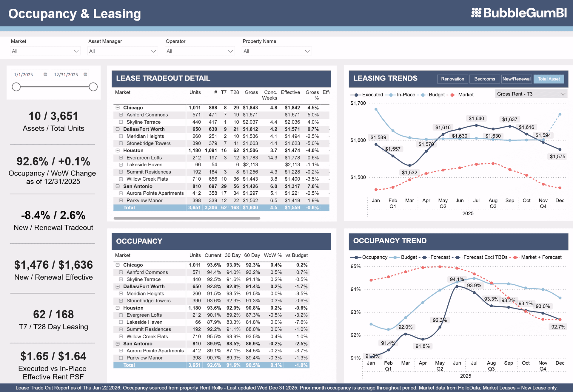Click the BubbleGumBI logo

click(x=519, y=13)
